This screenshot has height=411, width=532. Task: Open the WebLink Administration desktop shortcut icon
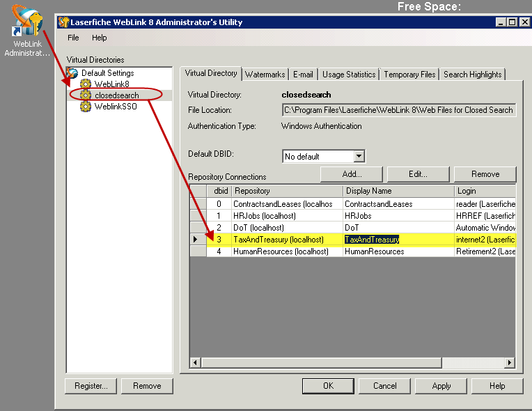[26, 20]
